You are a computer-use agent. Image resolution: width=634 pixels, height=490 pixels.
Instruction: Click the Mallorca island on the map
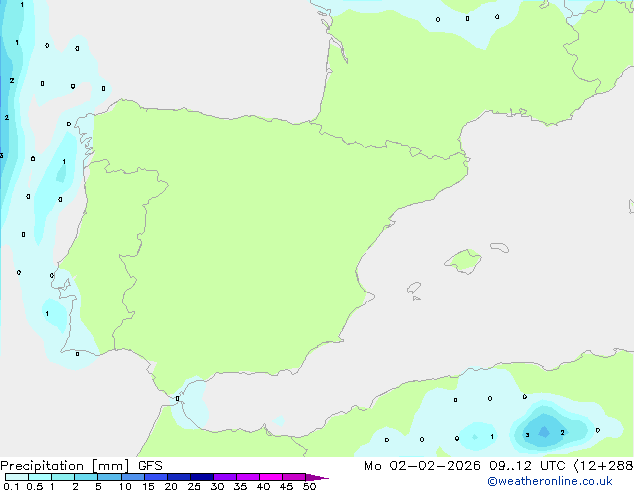(x=463, y=261)
